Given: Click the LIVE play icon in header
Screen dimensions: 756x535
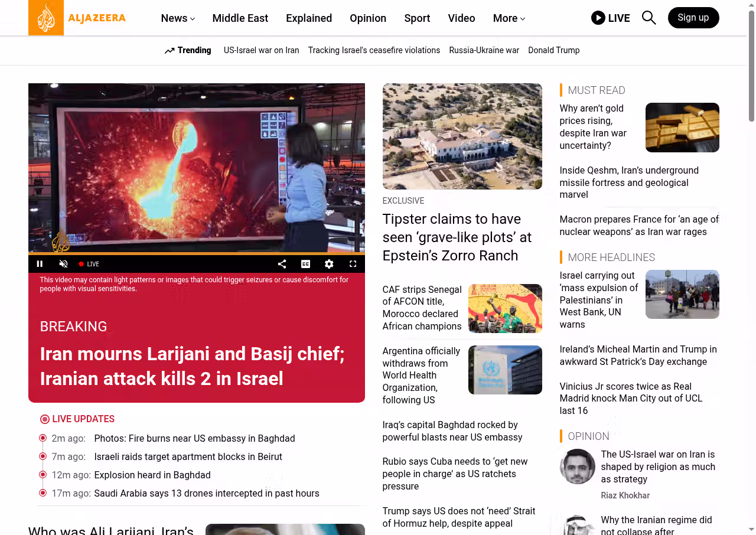Looking at the screenshot, I should tap(598, 18).
